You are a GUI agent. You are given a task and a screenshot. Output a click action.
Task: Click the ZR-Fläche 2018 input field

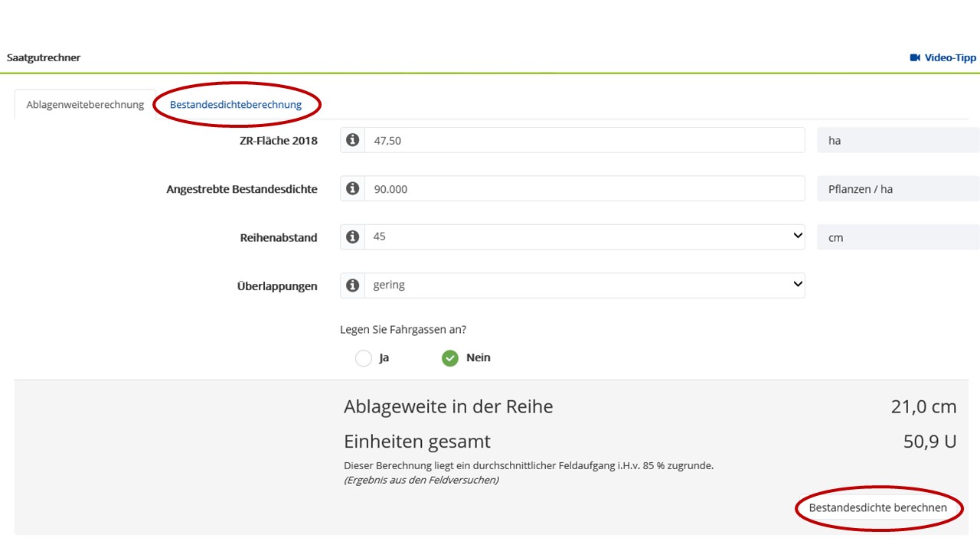tap(584, 140)
